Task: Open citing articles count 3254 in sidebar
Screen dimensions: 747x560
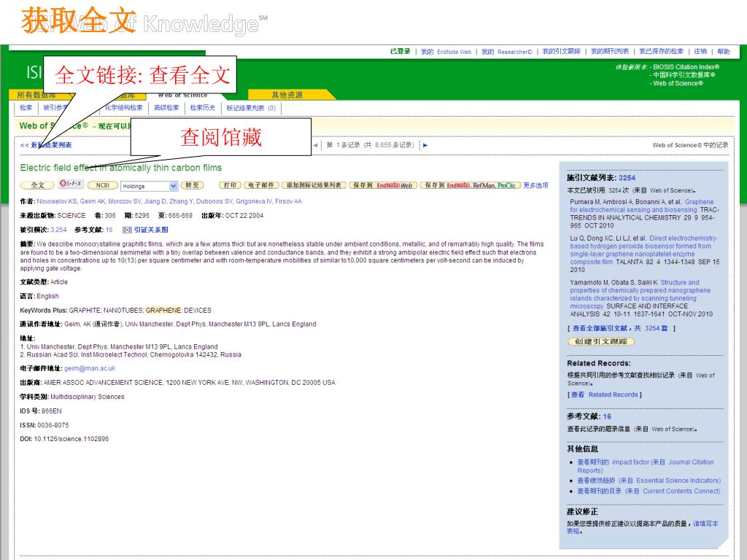Action: click(627, 178)
